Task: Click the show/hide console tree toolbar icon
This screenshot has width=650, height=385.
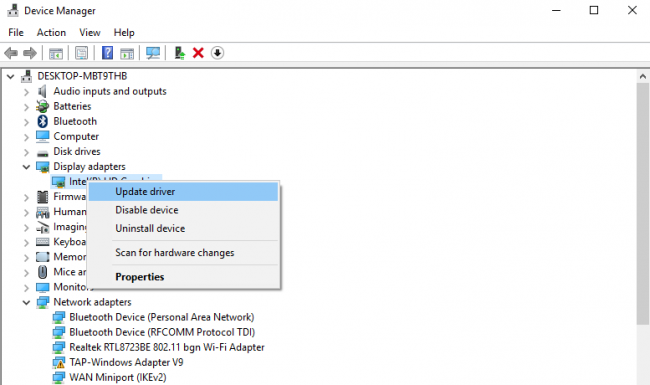Action: [56, 53]
